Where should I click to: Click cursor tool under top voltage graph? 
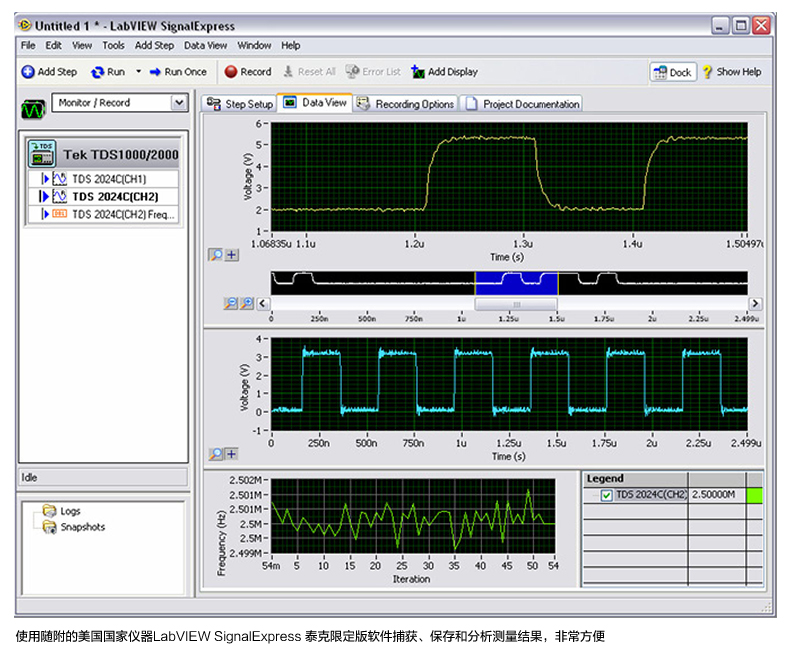click(231, 255)
